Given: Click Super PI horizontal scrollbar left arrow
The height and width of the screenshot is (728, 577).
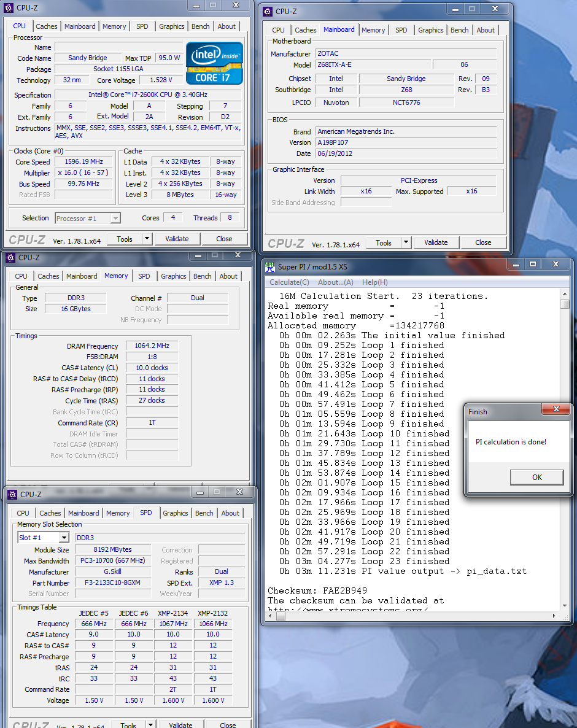Looking at the screenshot, I should (271, 616).
